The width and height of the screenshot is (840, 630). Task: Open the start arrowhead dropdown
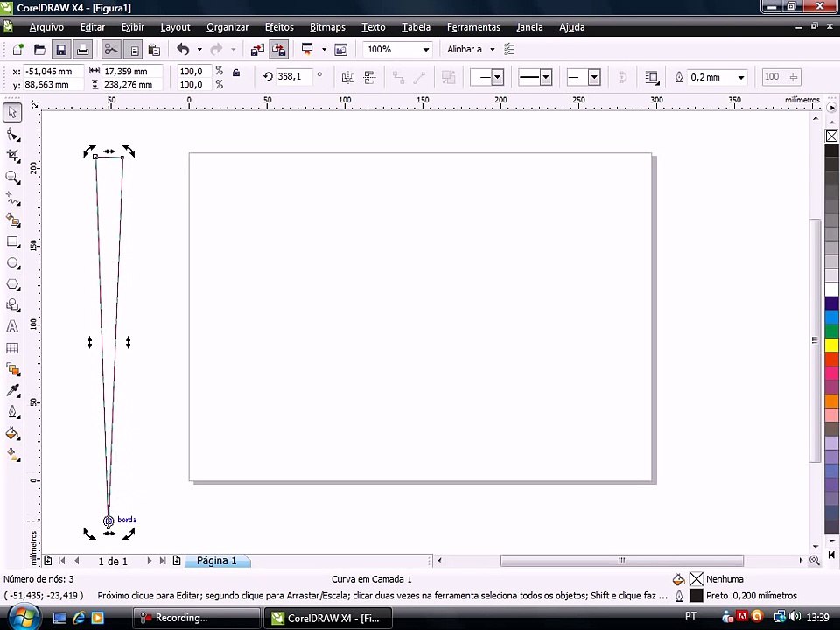[x=498, y=78]
